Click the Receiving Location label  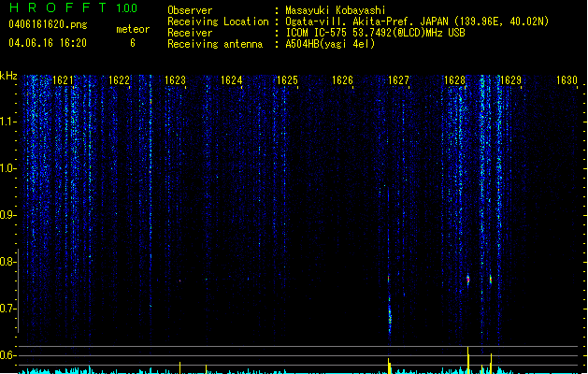pos(218,22)
